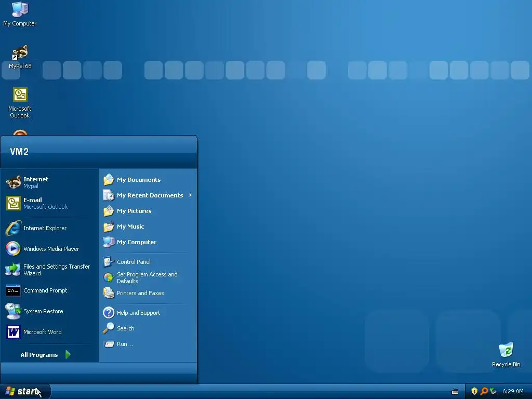
Task: Open the Run... dialog
Action: pyautogui.click(x=148, y=344)
